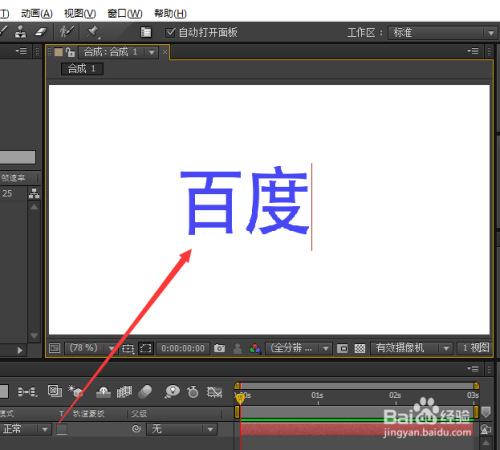Open the 窗口(W) menu
This screenshot has height=450, width=500.
125,14
